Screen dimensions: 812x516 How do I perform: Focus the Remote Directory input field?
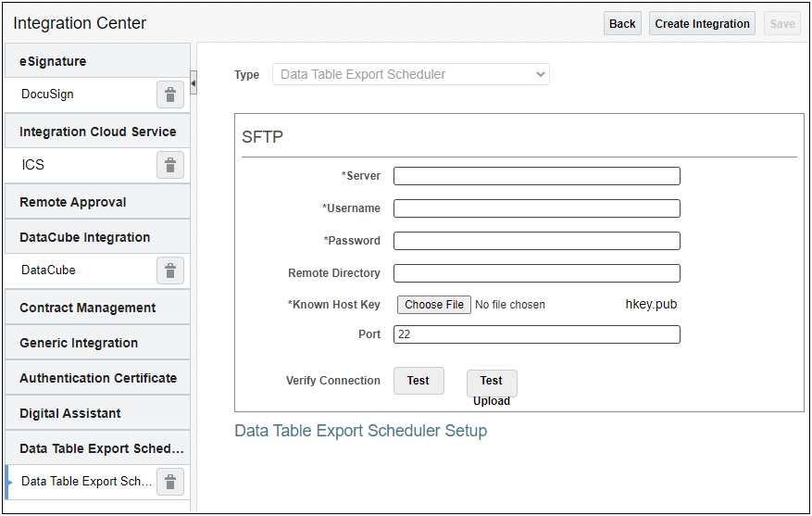click(536, 273)
